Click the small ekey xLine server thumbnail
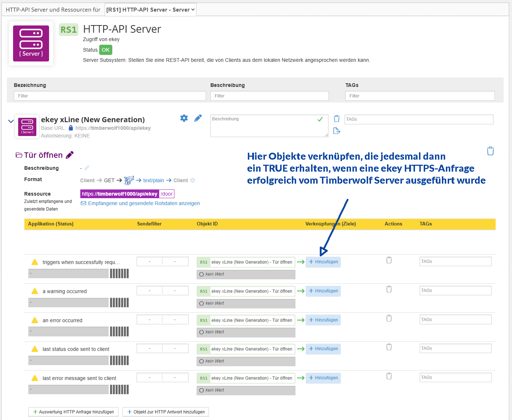The width and height of the screenshot is (512, 420). (27, 127)
